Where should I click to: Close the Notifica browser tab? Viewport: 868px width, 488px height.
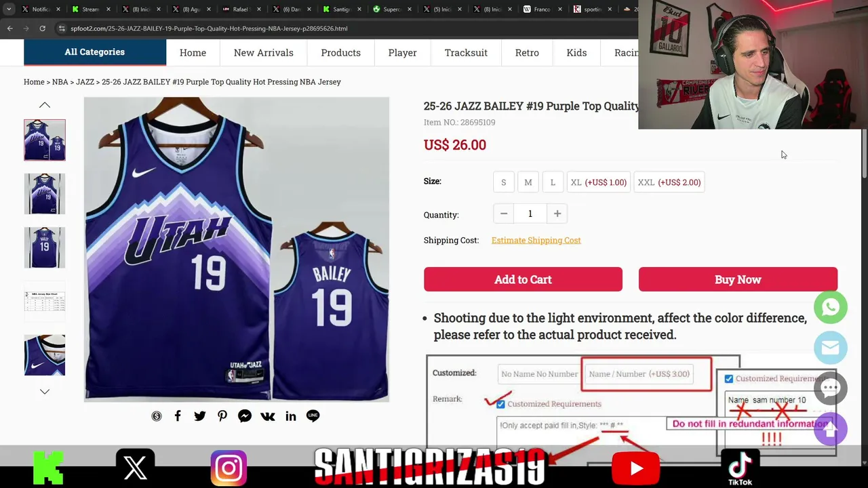(x=58, y=9)
